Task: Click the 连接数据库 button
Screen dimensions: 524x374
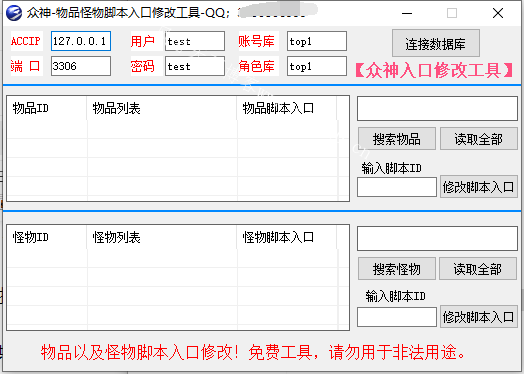Action: point(436,43)
